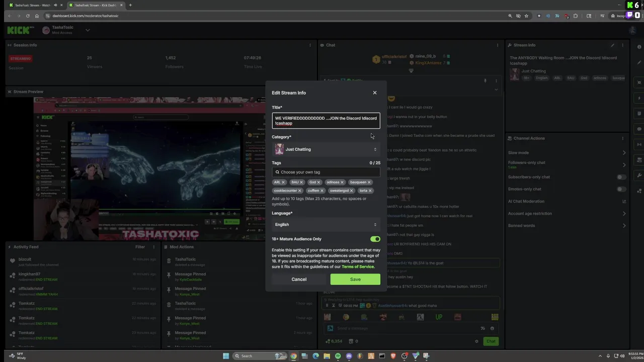Open Channel Actions panel options menu
This screenshot has height=362, width=644.
pyautogui.click(x=623, y=138)
